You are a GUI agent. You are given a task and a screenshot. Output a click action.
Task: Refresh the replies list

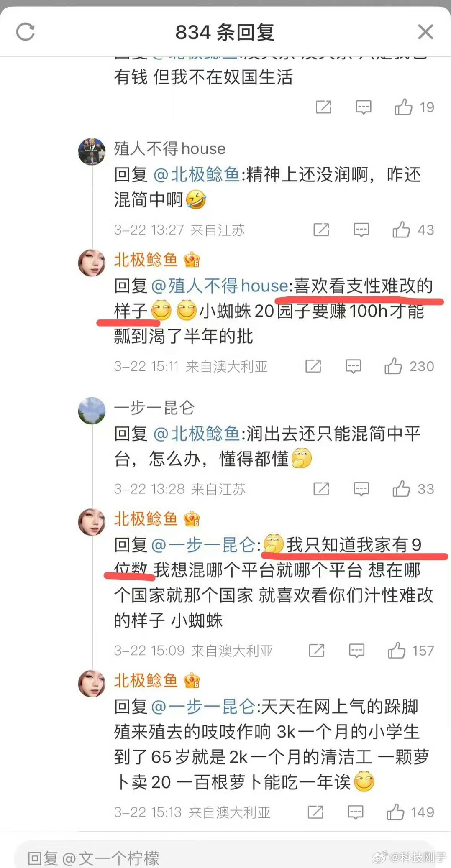tap(25, 32)
